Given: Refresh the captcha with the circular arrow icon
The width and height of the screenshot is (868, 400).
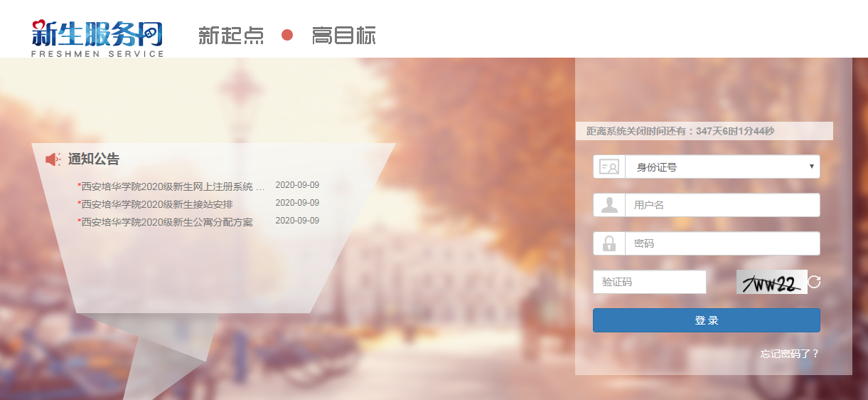Looking at the screenshot, I should click(815, 282).
